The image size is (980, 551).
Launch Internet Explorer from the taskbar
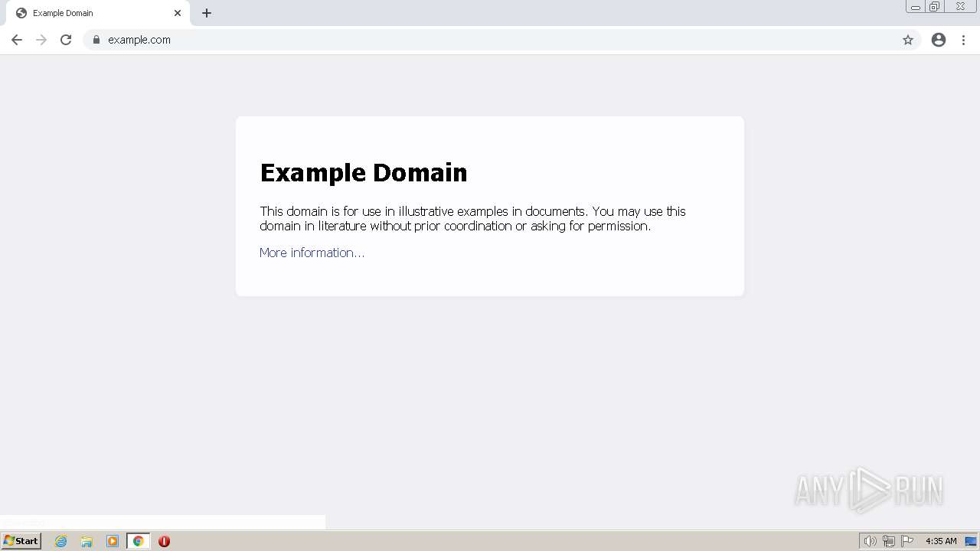(x=60, y=541)
